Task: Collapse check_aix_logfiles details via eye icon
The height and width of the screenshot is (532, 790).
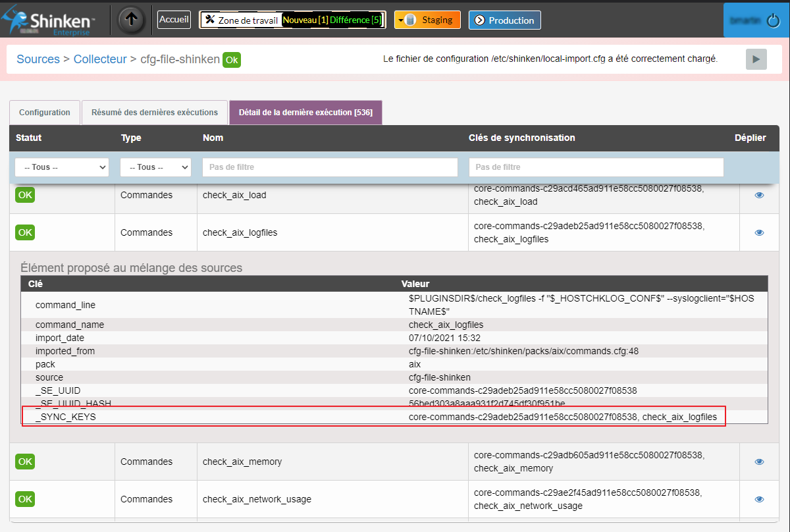Action: pyautogui.click(x=759, y=232)
